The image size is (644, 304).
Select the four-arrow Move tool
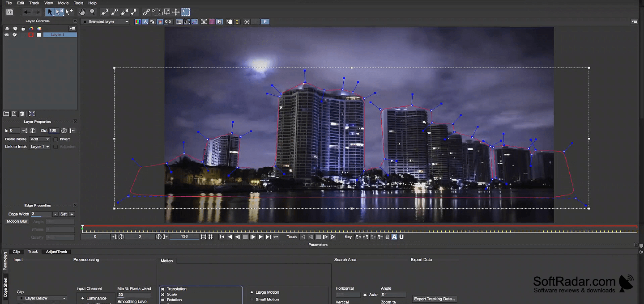click(176, 12)
